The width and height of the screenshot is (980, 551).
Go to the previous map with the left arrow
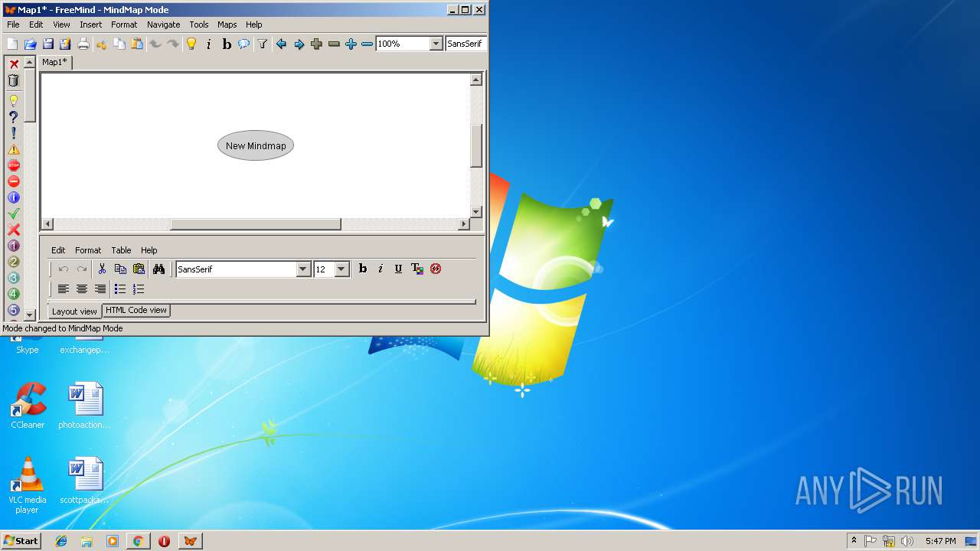coord(281,44)
